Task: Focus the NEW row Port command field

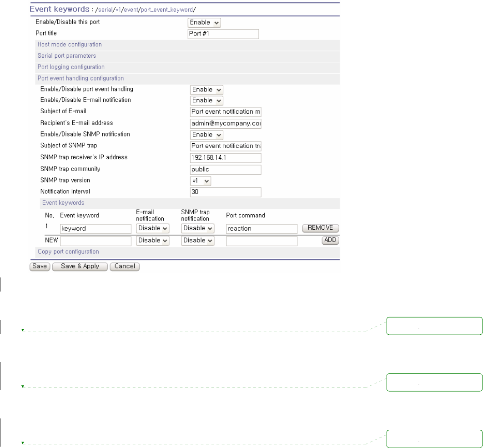Action: click(262, 241)
